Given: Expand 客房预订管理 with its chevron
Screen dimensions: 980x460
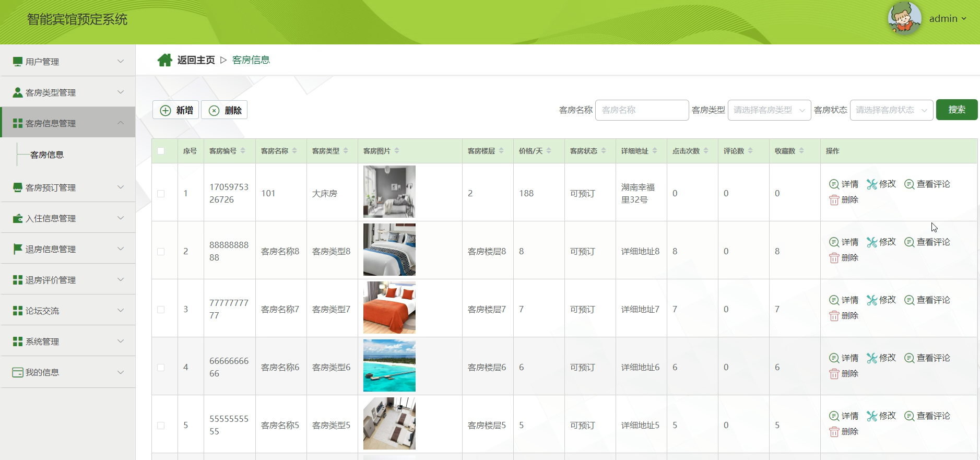Looking at the screenshot, I should [121, 187].
